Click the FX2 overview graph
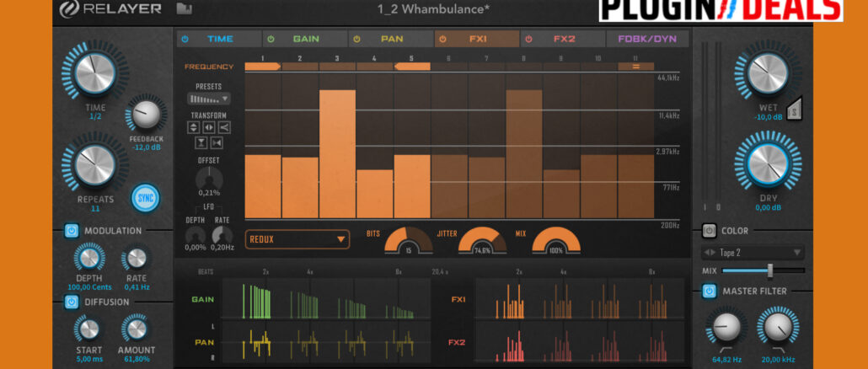Screen dimensions: 868x369 pos(580,342)
